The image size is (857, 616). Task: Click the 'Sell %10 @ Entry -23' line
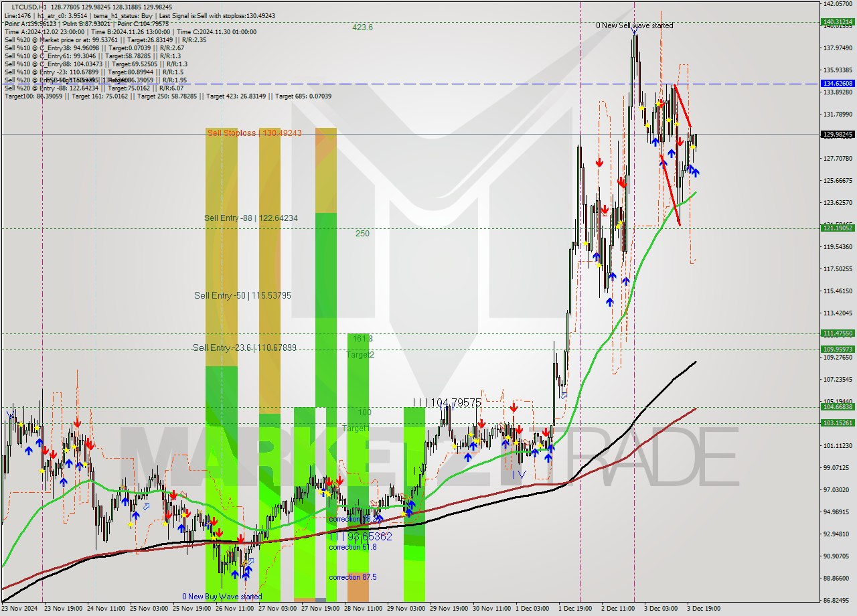pyautogui.click(x=94, y=72)
